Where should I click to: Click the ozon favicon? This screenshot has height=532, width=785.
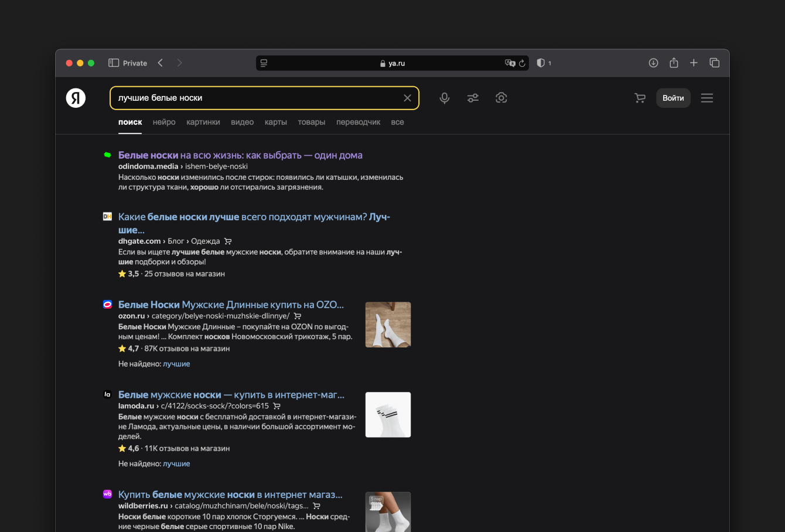coord(107,304)
